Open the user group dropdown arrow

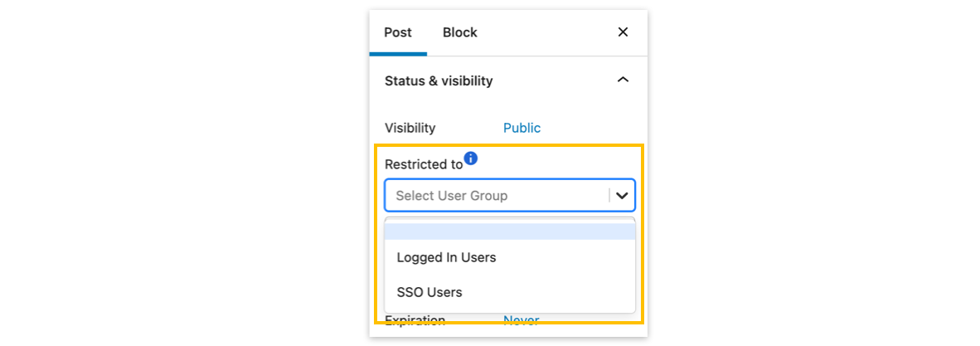622,196
